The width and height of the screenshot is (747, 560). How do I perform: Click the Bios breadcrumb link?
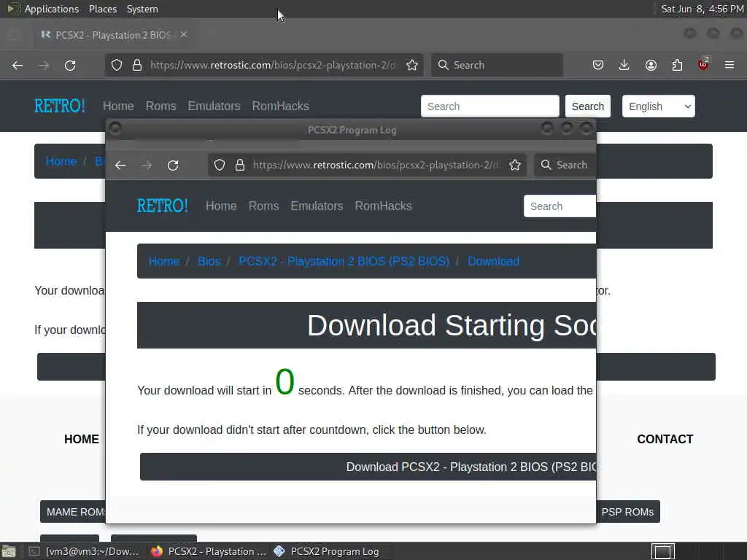[209, 262]
